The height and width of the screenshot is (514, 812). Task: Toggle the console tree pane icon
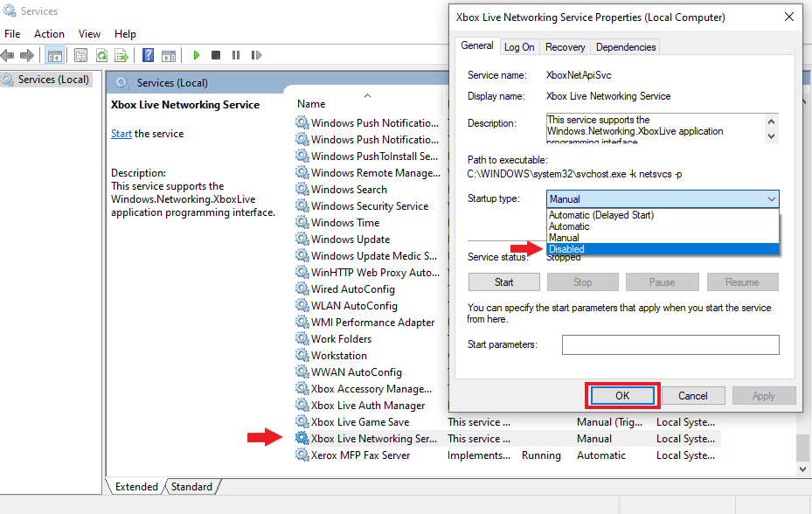55,54
